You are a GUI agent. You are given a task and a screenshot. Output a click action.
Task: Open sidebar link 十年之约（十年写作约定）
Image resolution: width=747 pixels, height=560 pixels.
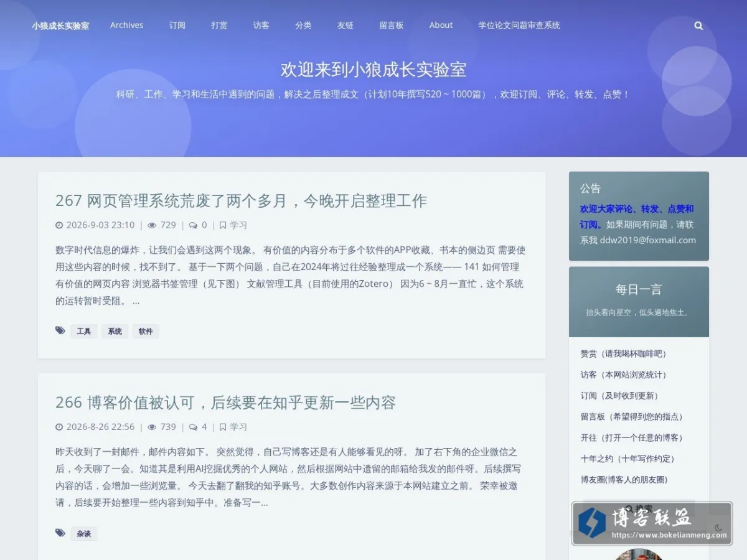point(629,459)
